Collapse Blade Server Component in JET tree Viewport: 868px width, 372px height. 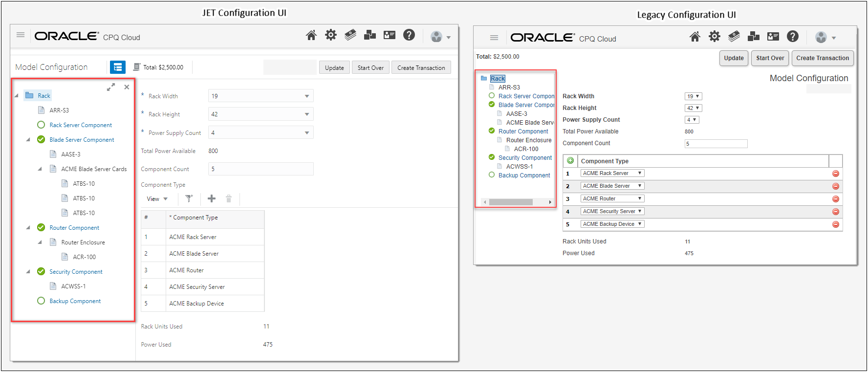click(x=28, y=140)
